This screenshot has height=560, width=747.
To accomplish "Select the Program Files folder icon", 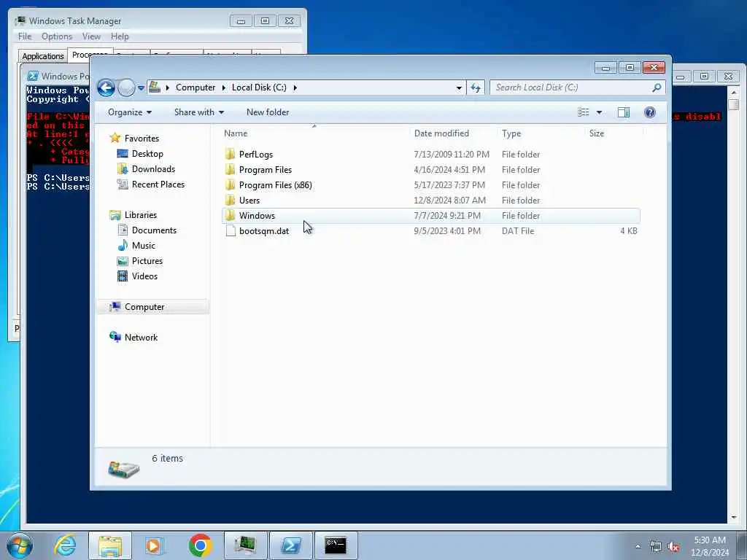I will (x=231, y=169).
